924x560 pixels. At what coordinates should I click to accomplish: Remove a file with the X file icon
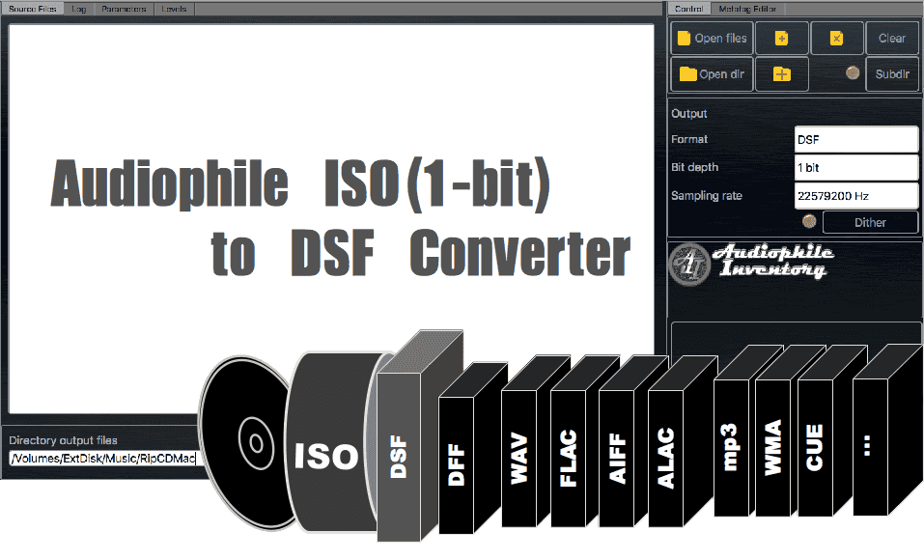[837, 39]
